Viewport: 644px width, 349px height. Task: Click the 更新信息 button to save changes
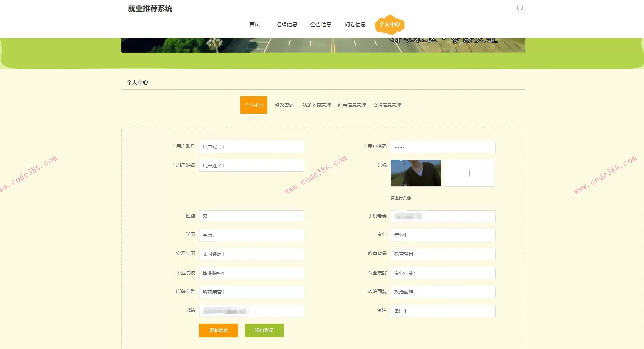[218, 330]
